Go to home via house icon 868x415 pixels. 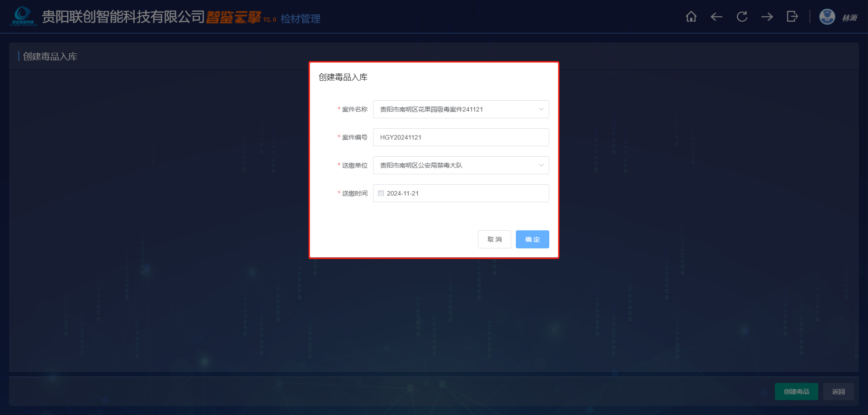(x=691, y=17)
